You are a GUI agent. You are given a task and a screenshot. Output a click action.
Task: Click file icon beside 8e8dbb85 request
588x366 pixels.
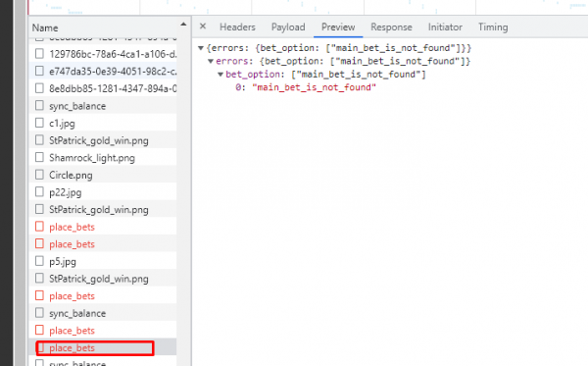pyautogui.click(x=39, y=88)
